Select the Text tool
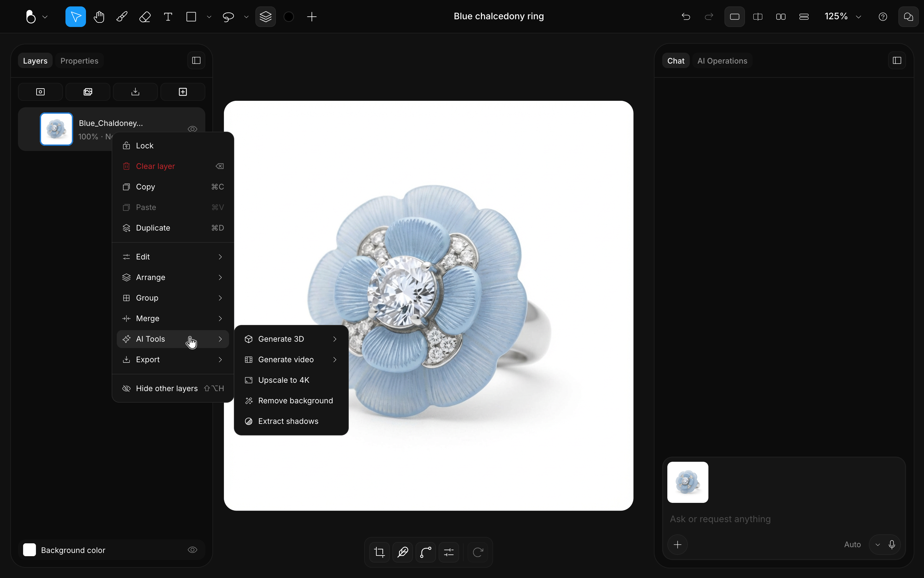 pyautogui.click(x=168, y=17)
